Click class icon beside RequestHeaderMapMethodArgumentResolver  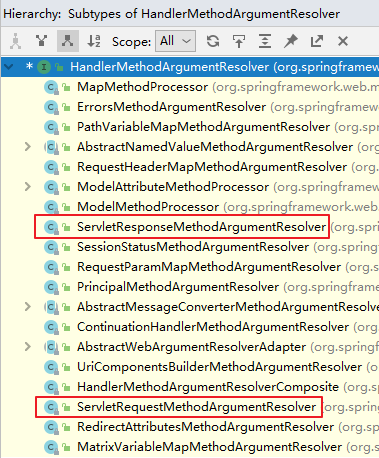pyautogui.click(x=51, y=167)
